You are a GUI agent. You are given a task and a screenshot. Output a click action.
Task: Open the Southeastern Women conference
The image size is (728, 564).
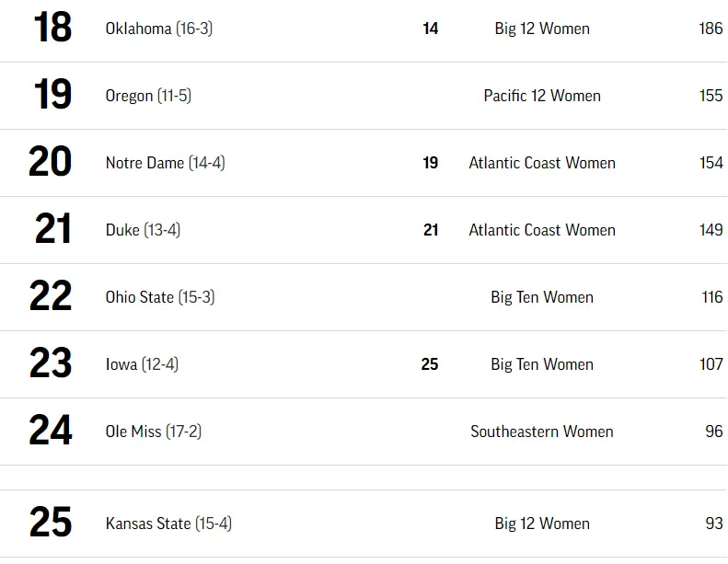542,432
